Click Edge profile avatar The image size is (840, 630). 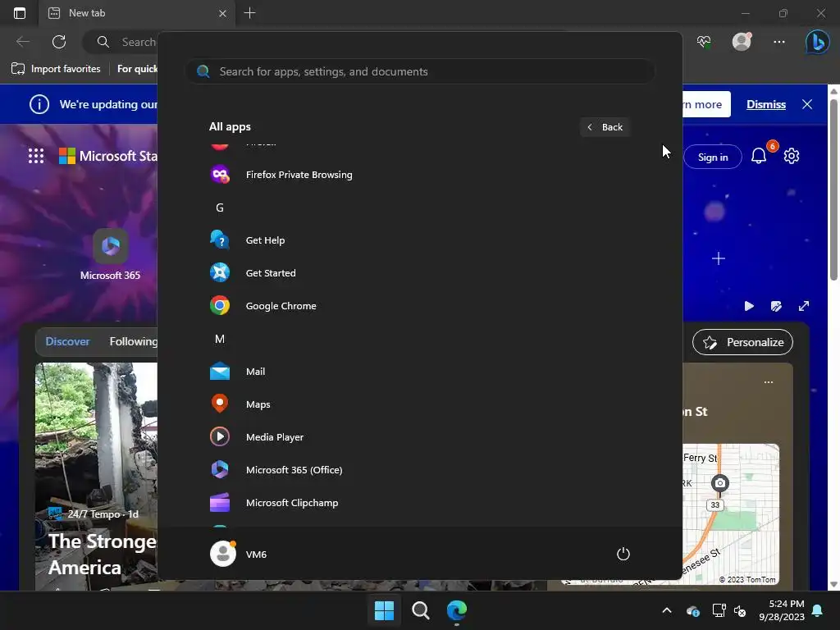point(742,42)
